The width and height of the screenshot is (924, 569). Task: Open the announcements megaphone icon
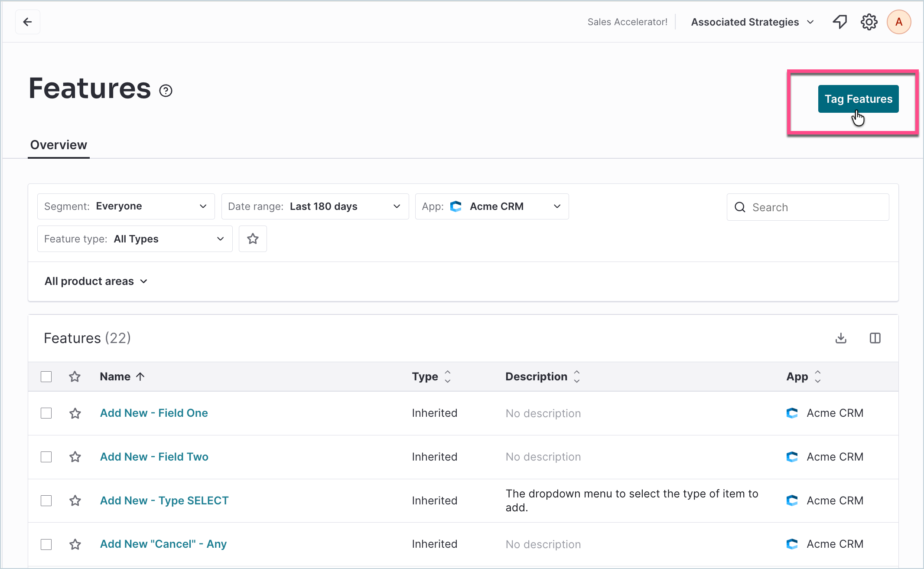tap(840, 22)
